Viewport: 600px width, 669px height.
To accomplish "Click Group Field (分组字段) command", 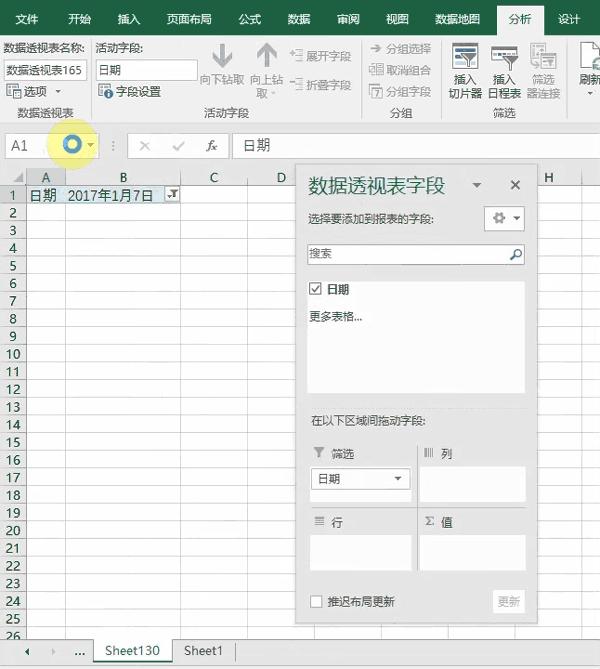I will pos(399,91).
